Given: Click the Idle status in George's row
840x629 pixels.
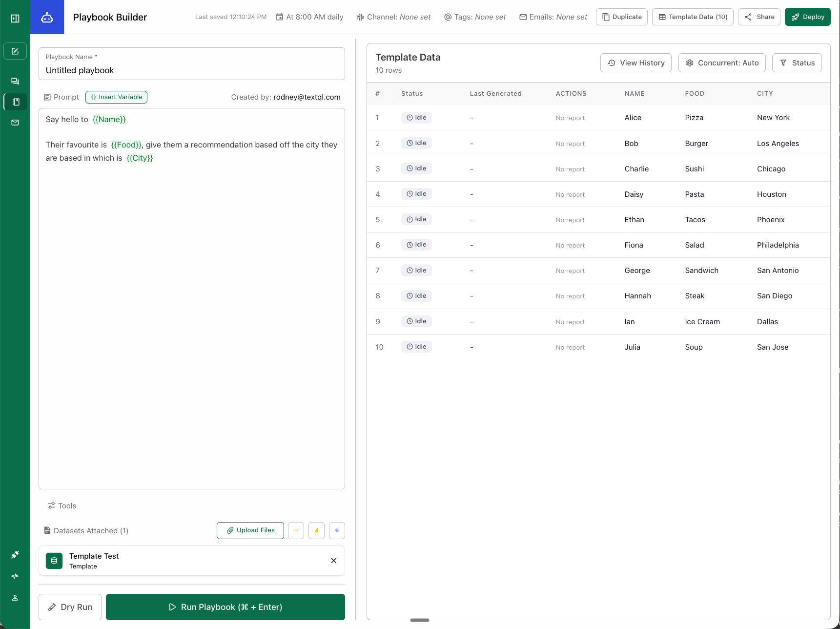Looking at the screenshot, I should pos(416,271).
